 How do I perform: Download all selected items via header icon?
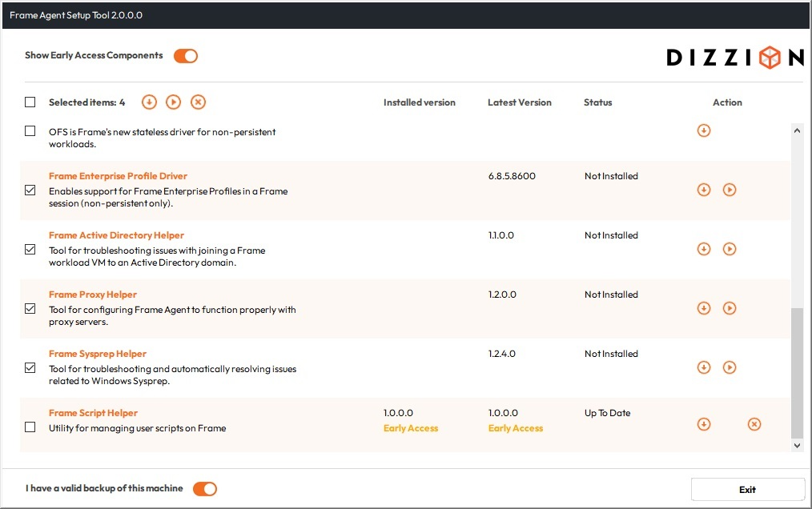click(149, 102)
